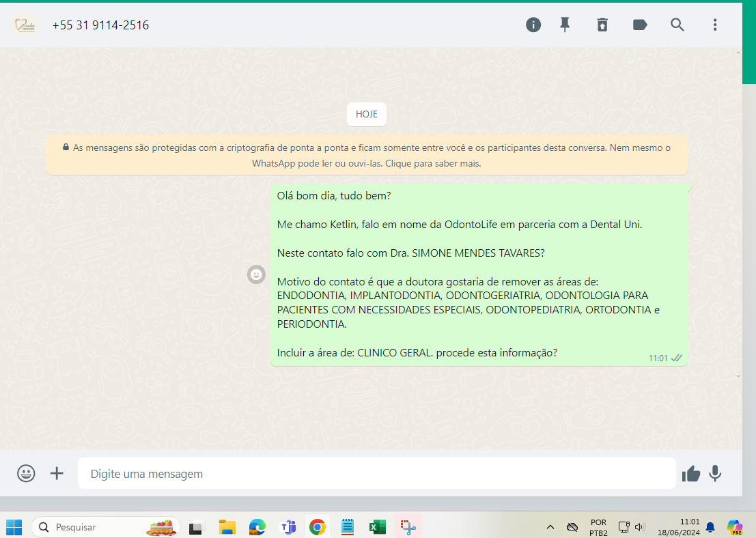Image resolution: width=756 pixels, height=538 pixels.
Task: Open volume control in the tray
Action: pyautogui.click(x=640, y=527)
